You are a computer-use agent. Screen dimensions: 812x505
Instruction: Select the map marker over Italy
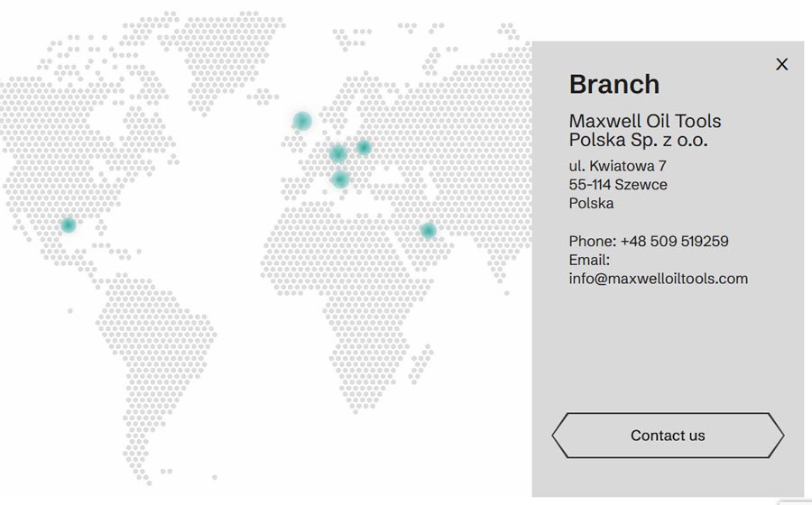point(340,179)
